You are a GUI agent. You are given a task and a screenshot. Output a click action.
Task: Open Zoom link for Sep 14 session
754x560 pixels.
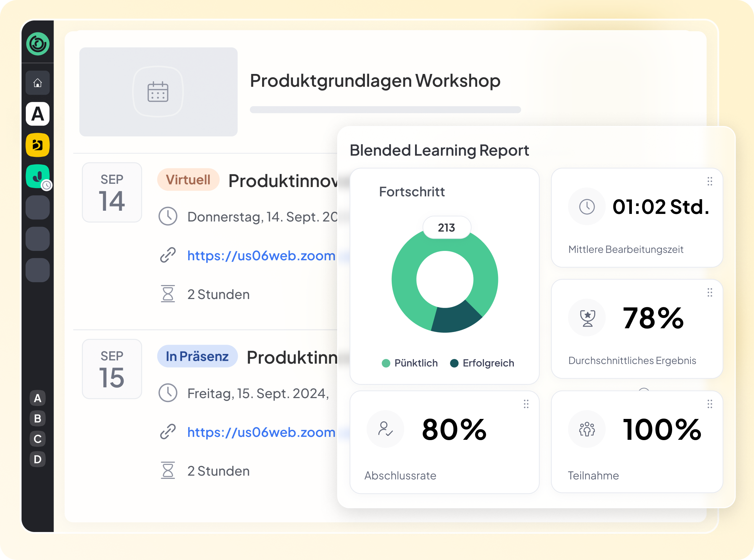pyautogui.click(x=261, y=256)
